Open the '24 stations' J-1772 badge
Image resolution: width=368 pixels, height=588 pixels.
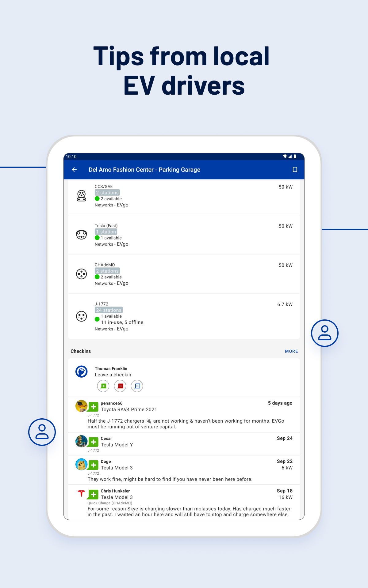pos(109,310)
